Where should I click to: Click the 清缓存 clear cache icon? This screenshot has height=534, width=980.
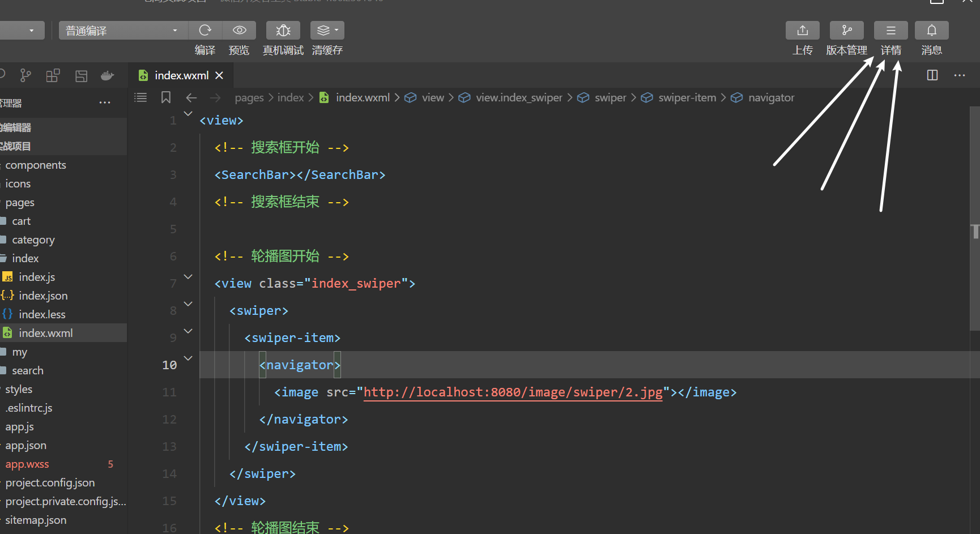click(327, 30)
